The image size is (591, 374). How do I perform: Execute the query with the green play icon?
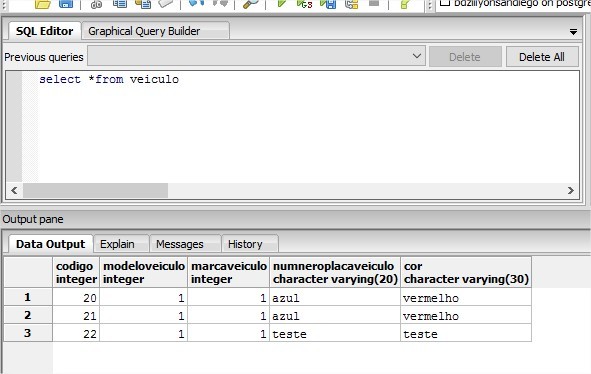coord(282,3)
